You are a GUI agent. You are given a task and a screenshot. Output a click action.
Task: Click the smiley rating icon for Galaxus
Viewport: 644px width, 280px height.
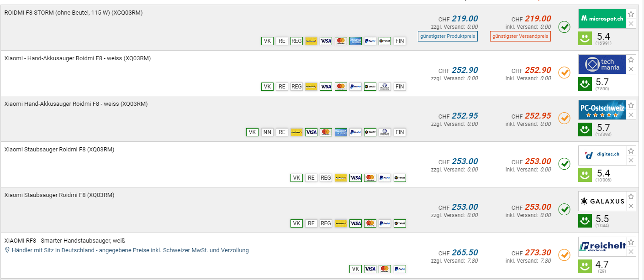pos(585,221)
